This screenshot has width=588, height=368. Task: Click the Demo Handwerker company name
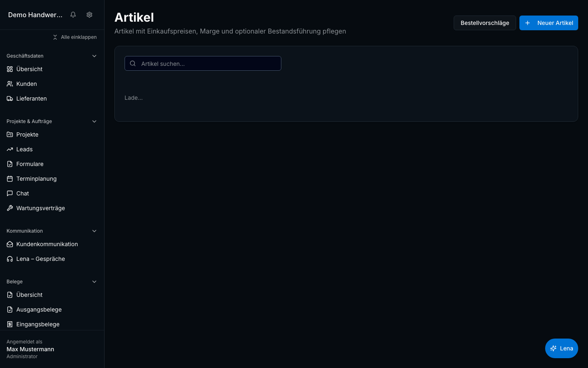coord(35,15)
